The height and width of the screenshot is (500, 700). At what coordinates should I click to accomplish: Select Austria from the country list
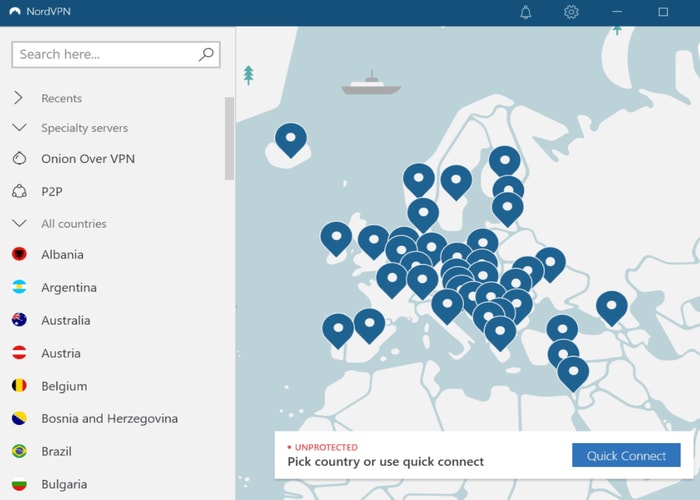[61, 353]
